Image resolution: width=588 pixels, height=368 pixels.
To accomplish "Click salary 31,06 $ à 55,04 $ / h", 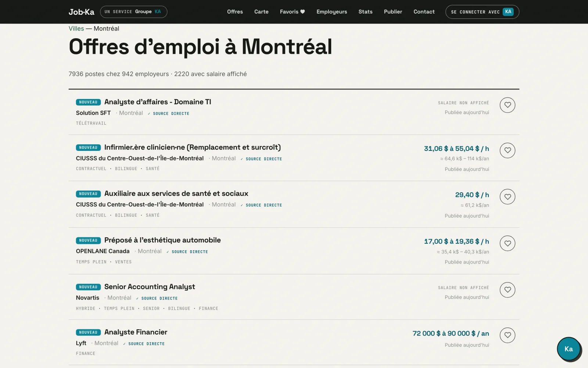I will pyautogui.click(x=456, y=149).
